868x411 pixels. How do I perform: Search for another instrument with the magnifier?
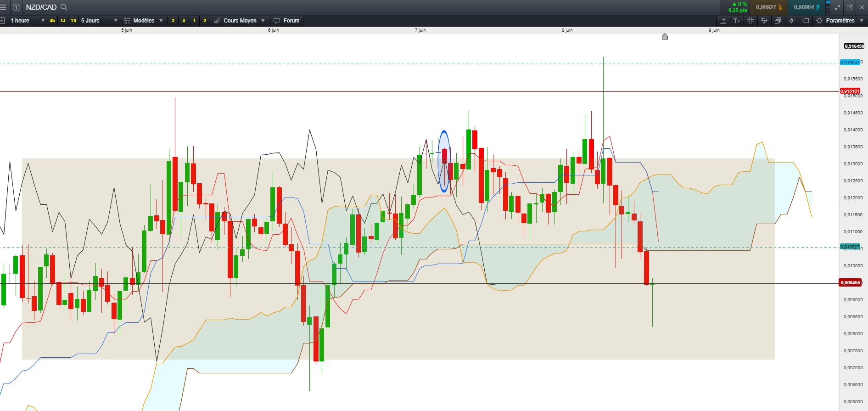pyautogui.click(x=64, y=7)
